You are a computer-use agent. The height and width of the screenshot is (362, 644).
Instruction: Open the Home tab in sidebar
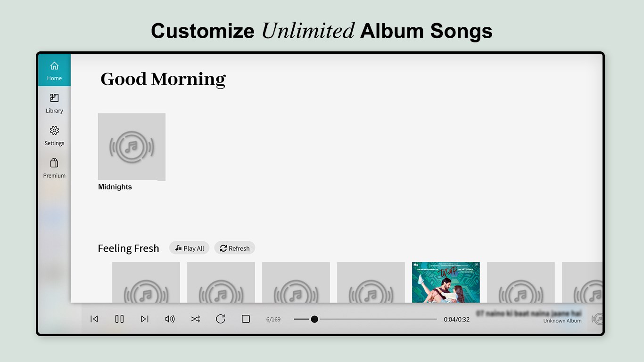pyautogui.click(x=54, y=70)
